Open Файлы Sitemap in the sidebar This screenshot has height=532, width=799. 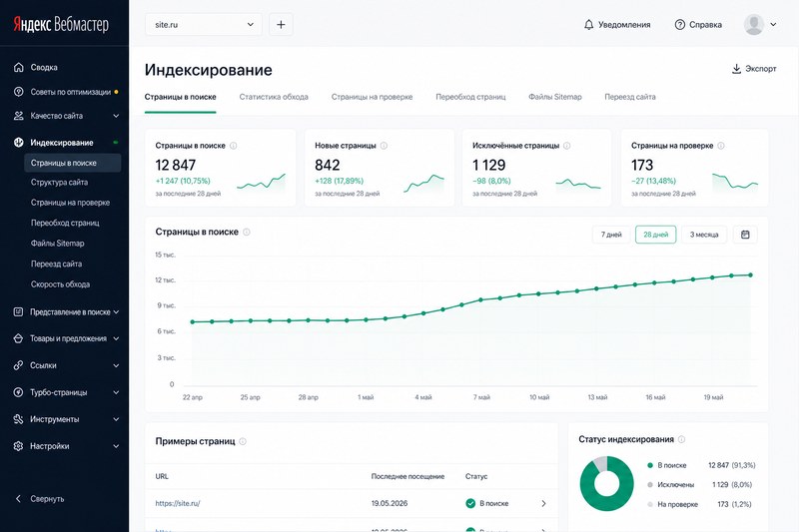(x=58, y=244)
